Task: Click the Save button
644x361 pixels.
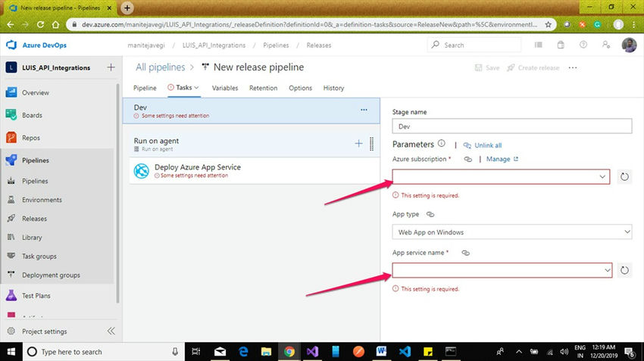Action: pos(487,67)
